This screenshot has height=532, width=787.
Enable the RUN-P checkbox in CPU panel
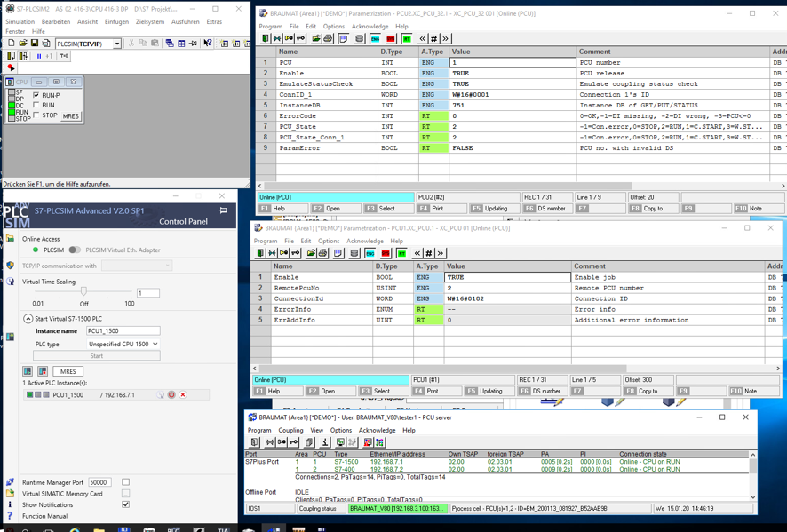point(36,95)
